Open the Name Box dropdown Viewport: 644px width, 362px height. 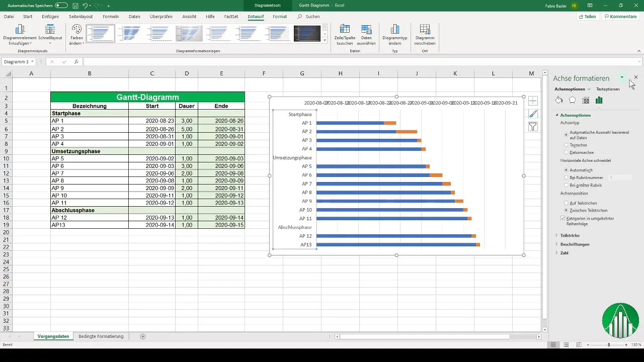[32, 62]
